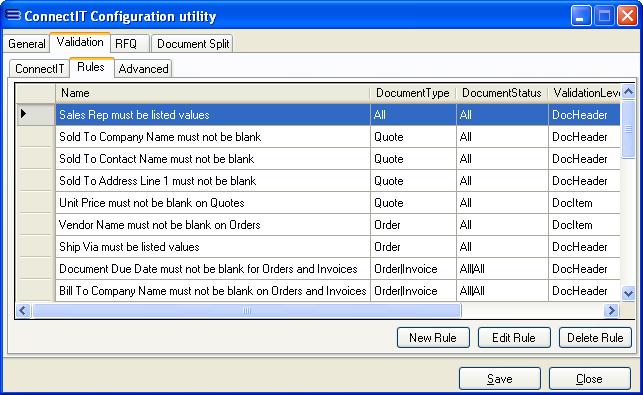The height and width of the screenshot is (395, 643).
Task: Select rule 'Sales Rep must be listed values'
Action: click(212, 115)
